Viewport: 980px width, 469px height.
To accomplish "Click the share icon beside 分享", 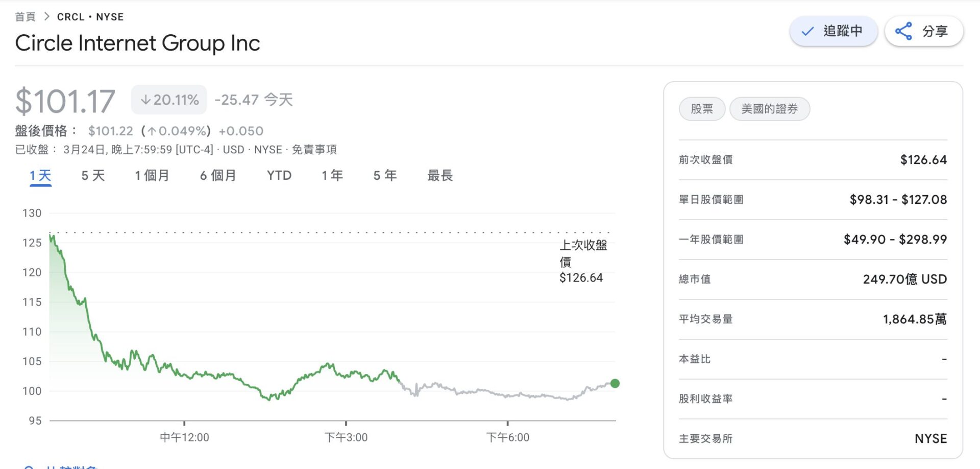I will click(x=902, y=31).
